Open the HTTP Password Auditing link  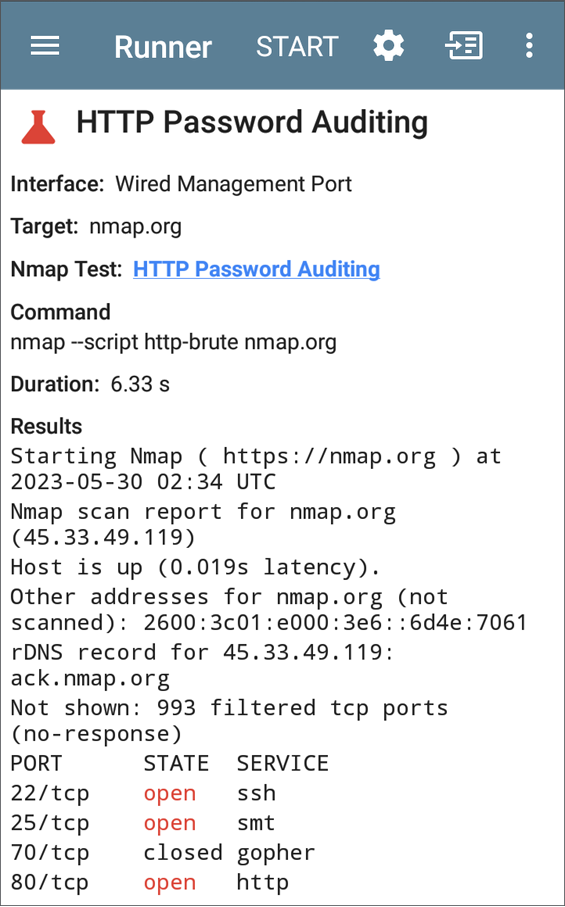tap(256, 269)
